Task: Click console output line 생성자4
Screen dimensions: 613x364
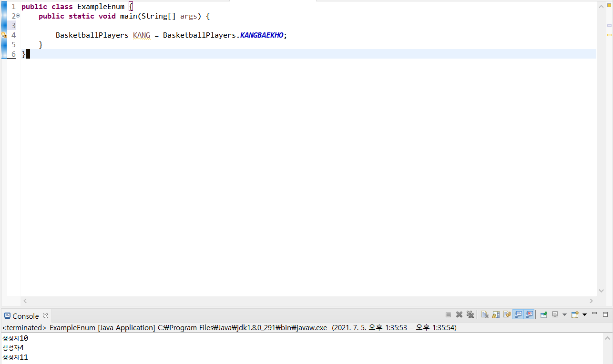Action: point(13,348)
